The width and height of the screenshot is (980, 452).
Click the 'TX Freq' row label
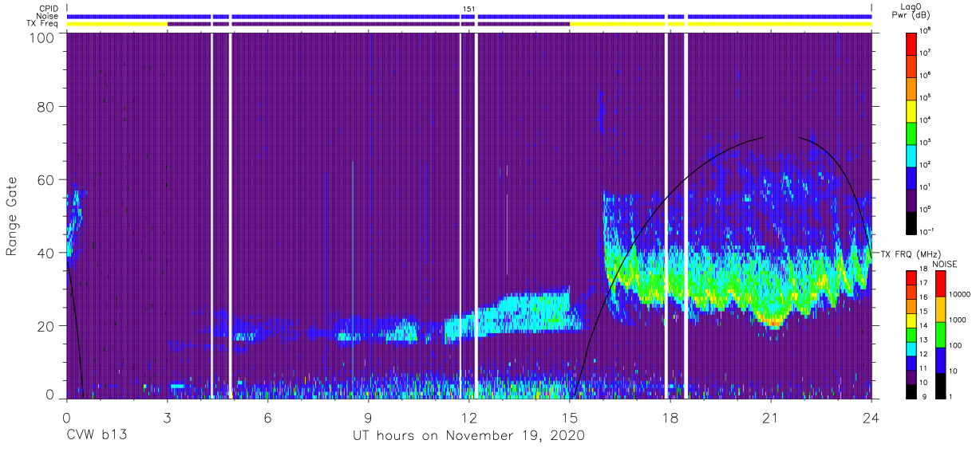pyautogui.click(x=43, y=24)
